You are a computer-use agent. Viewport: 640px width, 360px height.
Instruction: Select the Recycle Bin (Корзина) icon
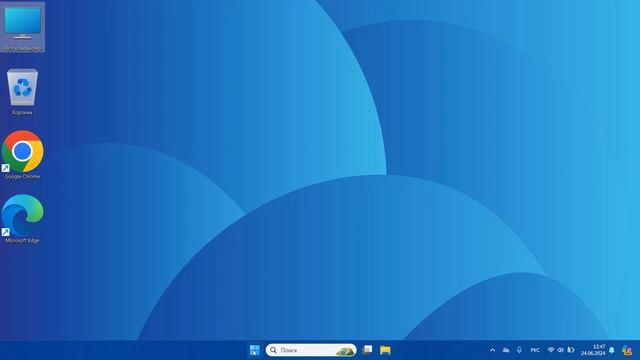pos(22,92)
